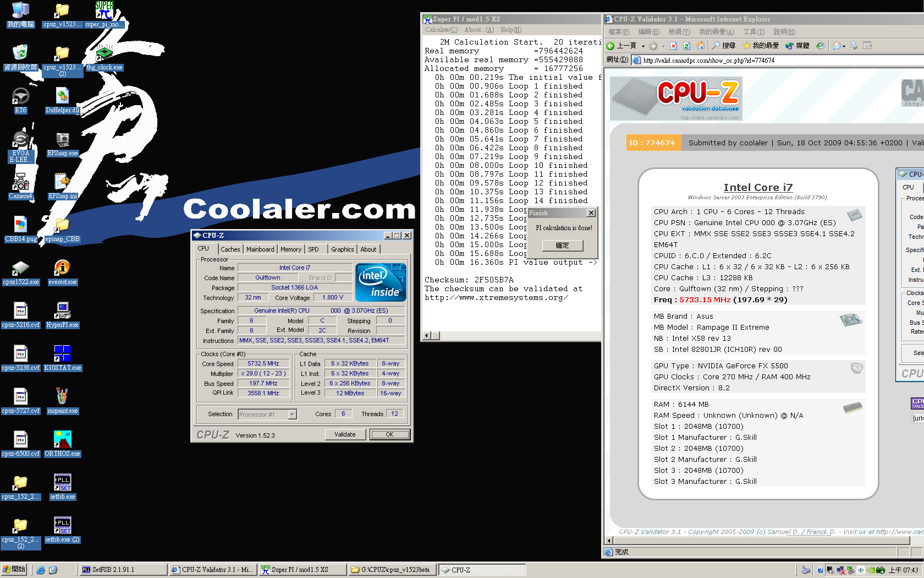Click the Validate button in CPU-Z
The image size is (924, 578).
pyautogui.click(x=345, y=434)
